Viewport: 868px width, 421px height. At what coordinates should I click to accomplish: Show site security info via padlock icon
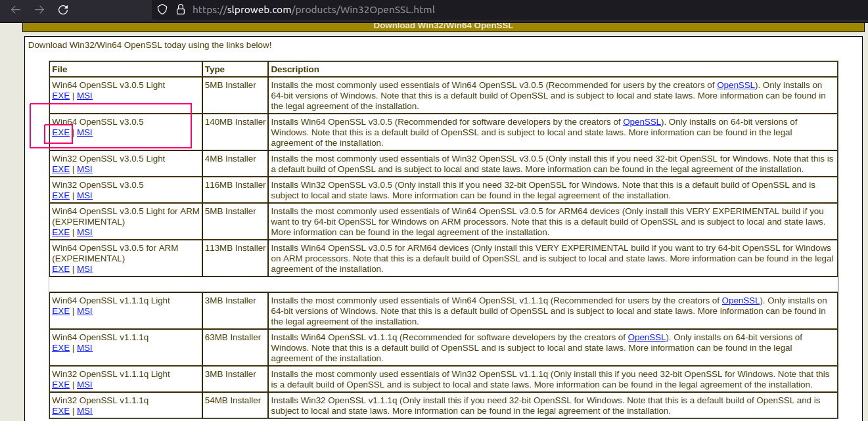(x=181, y=10)
